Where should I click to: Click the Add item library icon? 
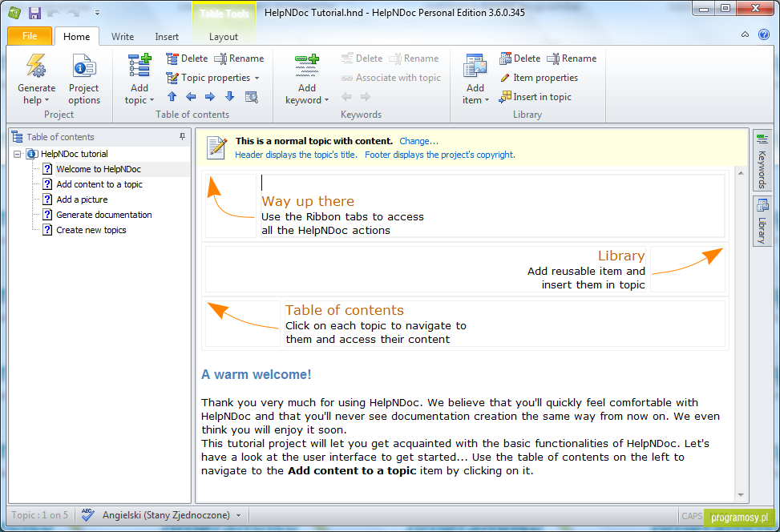(475, 66)
